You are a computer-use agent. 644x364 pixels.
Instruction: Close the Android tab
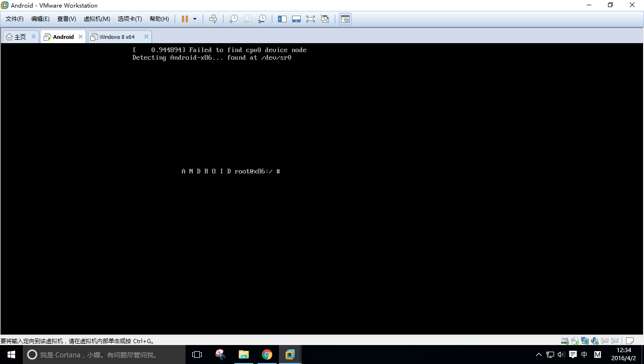click(80, 36)
